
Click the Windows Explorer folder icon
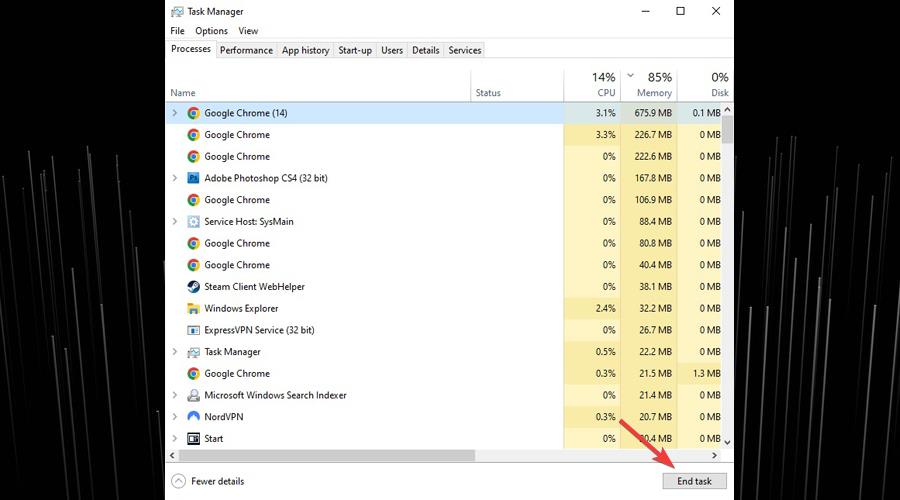(x=193, y=308)
